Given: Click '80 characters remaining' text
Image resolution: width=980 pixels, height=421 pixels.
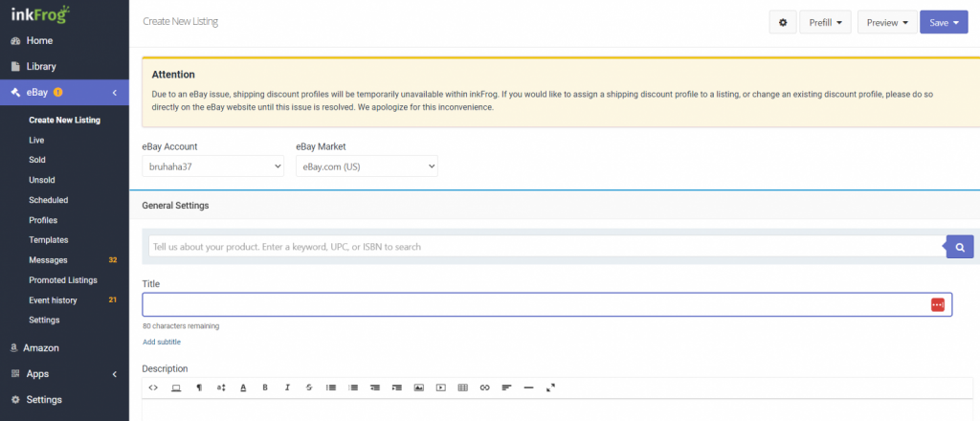Looking at the screenshot, I should (181, 326).
